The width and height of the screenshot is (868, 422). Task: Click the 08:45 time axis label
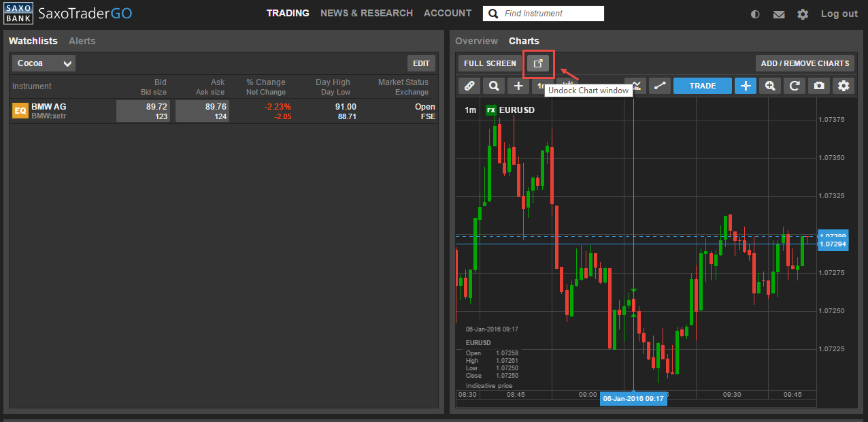click(x=516, y=394)
